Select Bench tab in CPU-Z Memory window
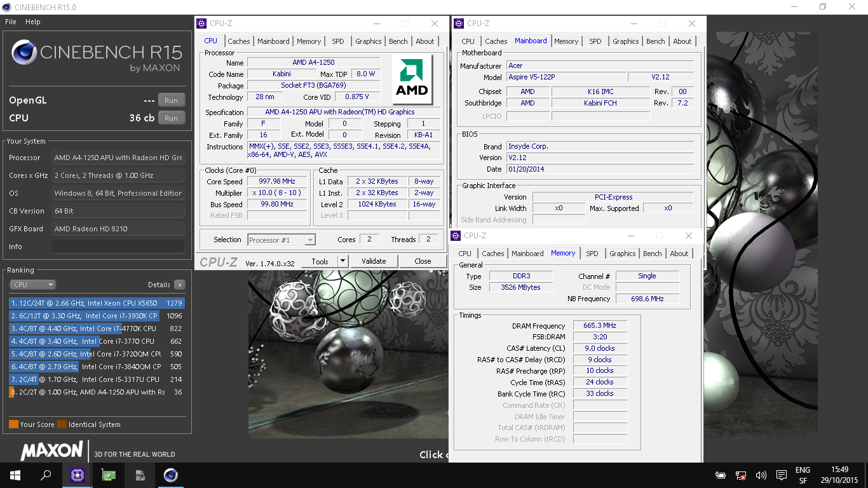Image resolution: width=868 pixels, height=488 pixels. click(x=653, y=254)
